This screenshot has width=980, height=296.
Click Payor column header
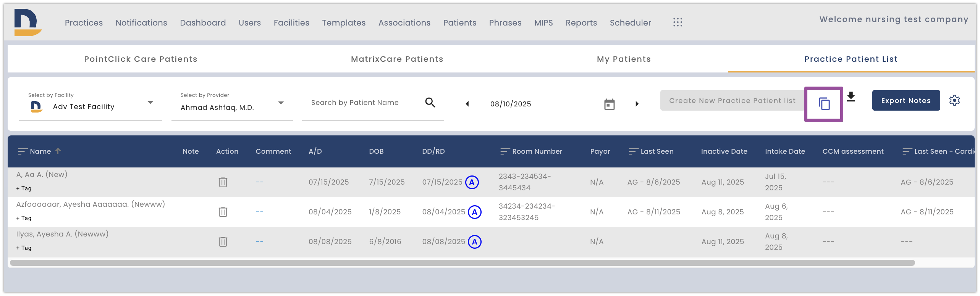[x=600, y=151]
